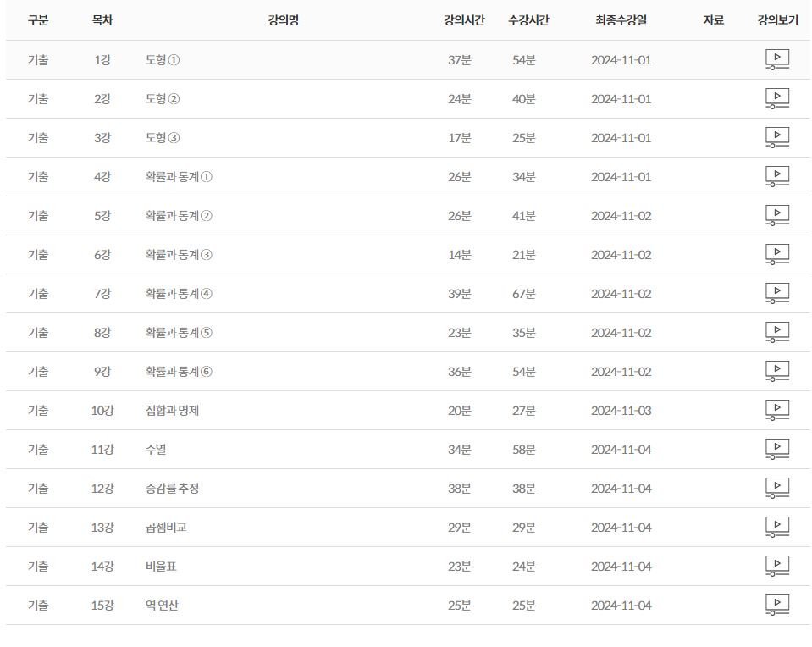Watch lecture 4강 확률과 통계① via play icon

[x=776, y=177]
